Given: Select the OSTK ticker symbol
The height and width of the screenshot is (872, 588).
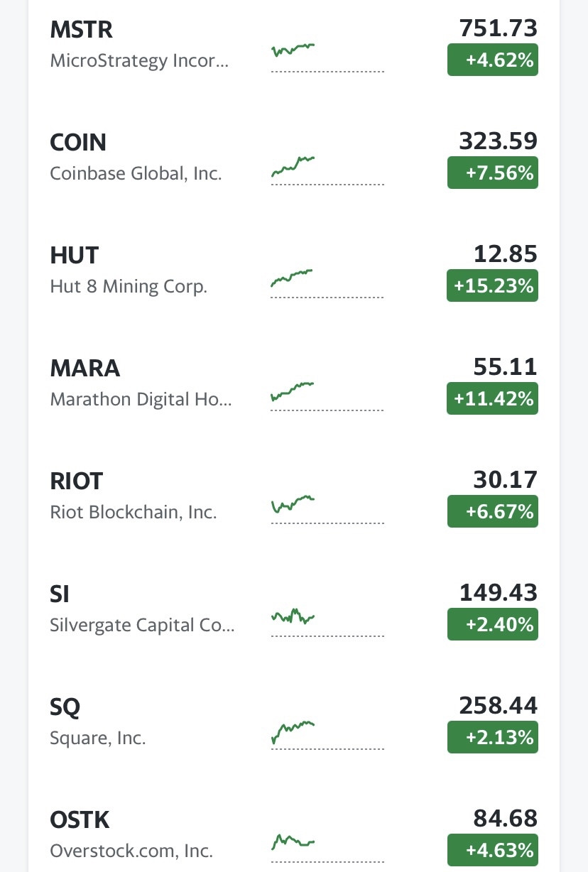Looking at the screenshot, I should click(x=80, y=820).
